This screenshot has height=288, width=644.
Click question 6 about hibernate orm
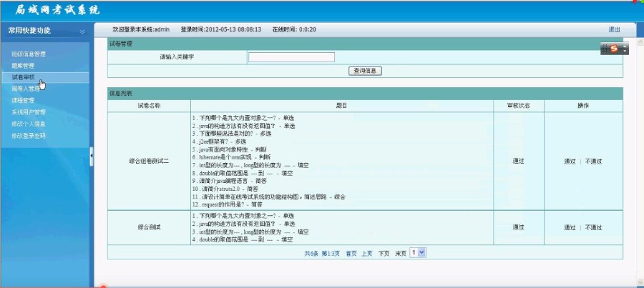[x=231, y=157]
